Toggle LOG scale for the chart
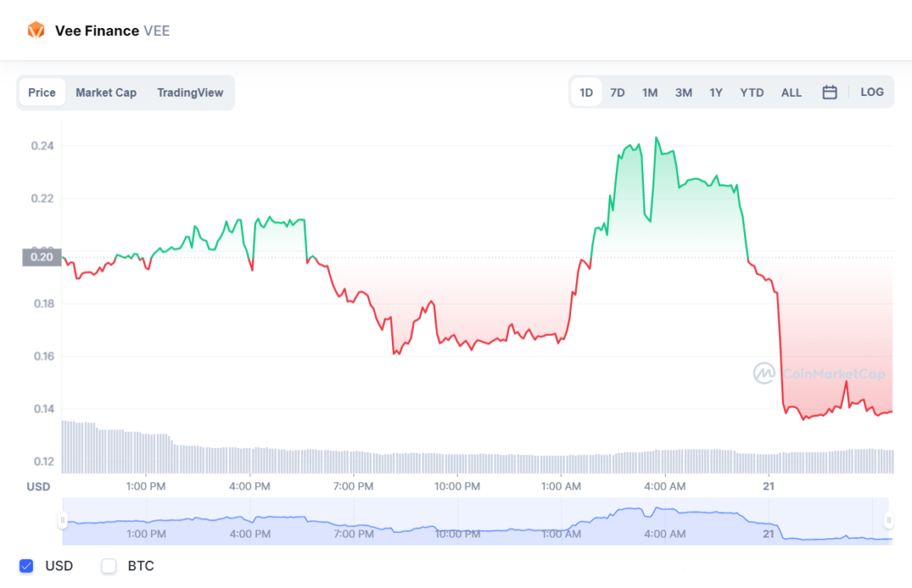This screenshot has width=912, height=588. (872, 92)
